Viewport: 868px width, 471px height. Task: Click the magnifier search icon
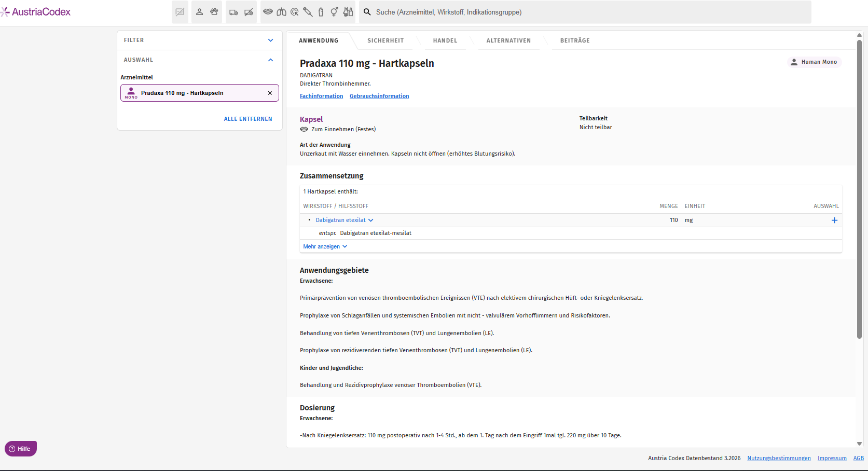[x=367, y=12]
